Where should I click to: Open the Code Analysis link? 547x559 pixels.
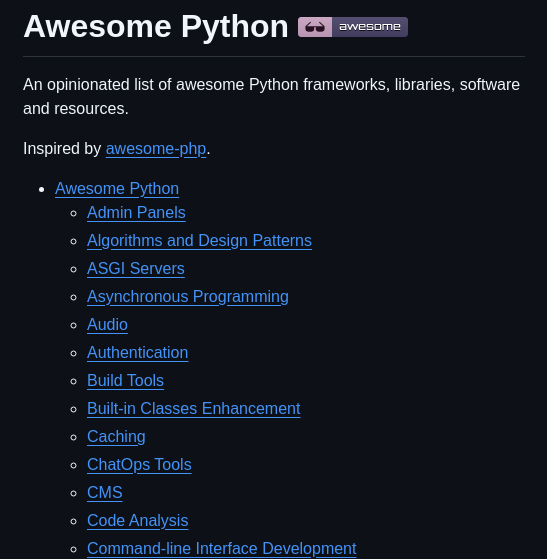pyautogui.click(x=138, y=521)
